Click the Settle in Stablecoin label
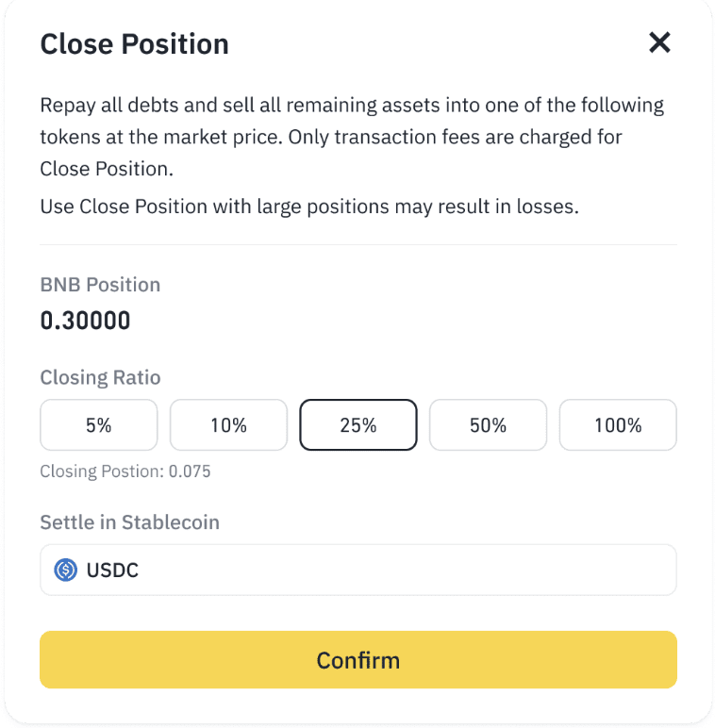 (x=129, y=521)
